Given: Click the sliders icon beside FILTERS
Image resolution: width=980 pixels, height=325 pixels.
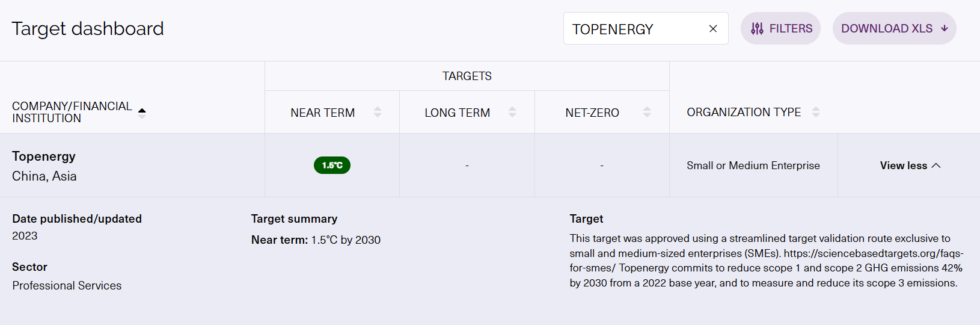Looking at the screenshot, I should 757,29.
